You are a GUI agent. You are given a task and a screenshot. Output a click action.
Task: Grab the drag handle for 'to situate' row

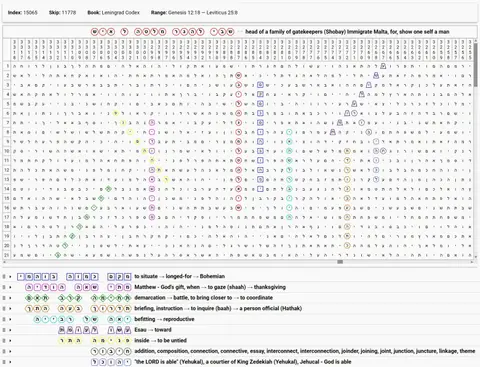(4, 276)
